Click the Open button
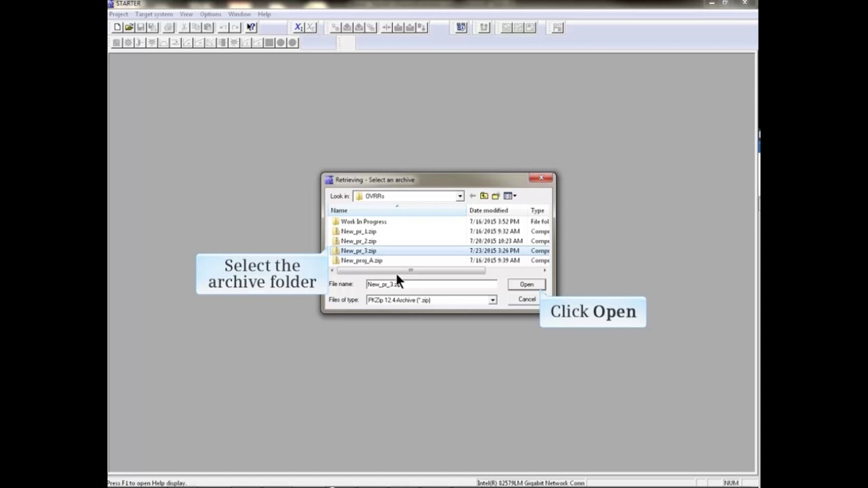 [527, 285]
